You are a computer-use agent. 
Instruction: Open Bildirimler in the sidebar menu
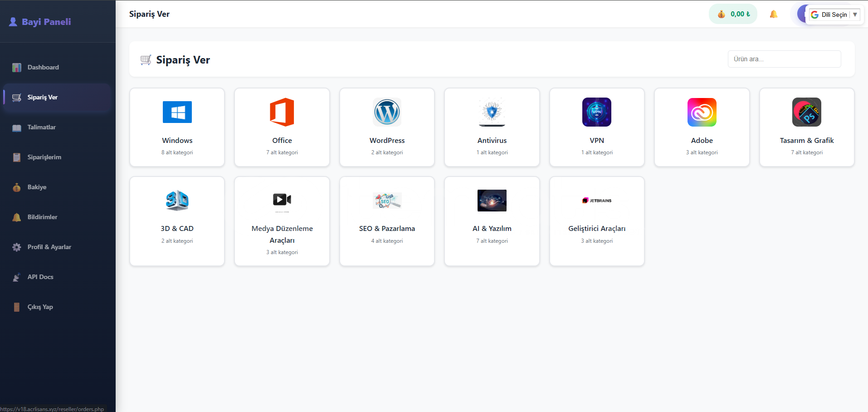[x=57, y=217]
